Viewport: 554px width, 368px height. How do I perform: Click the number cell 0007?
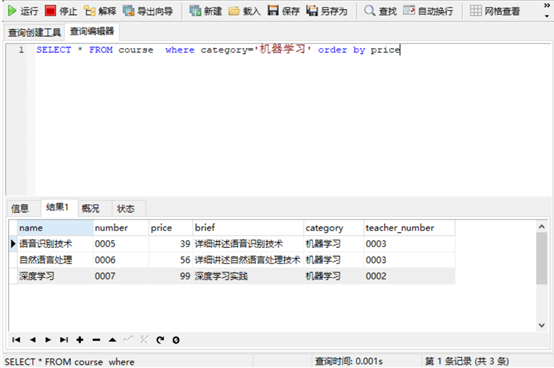[x=121, y=276]
